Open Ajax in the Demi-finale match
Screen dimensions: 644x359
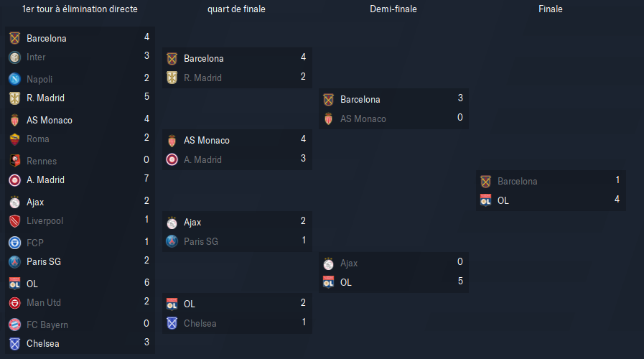(x=349, y=263)
